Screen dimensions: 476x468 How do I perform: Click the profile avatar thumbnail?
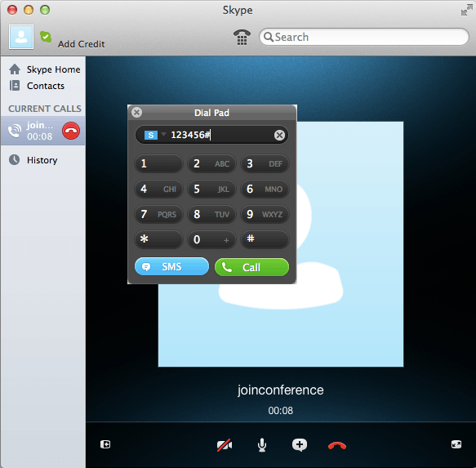point(21,37)
